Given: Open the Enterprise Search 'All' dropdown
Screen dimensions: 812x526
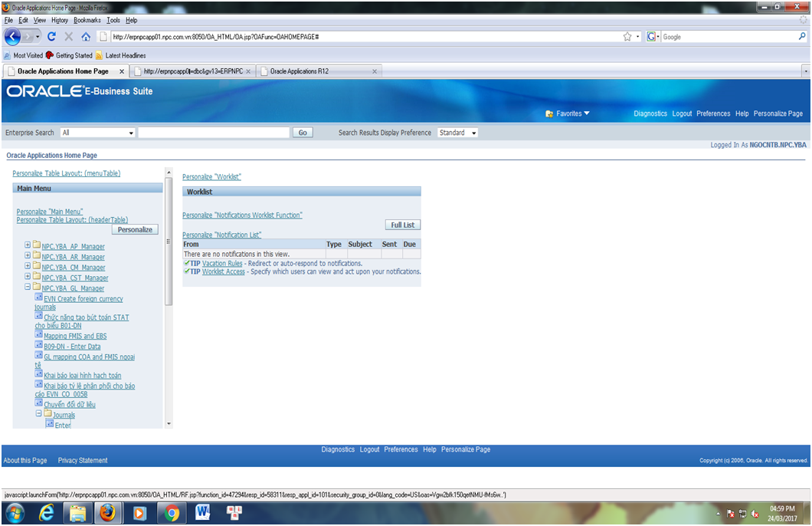Looking at the screenshot, I should coord(97,133).
